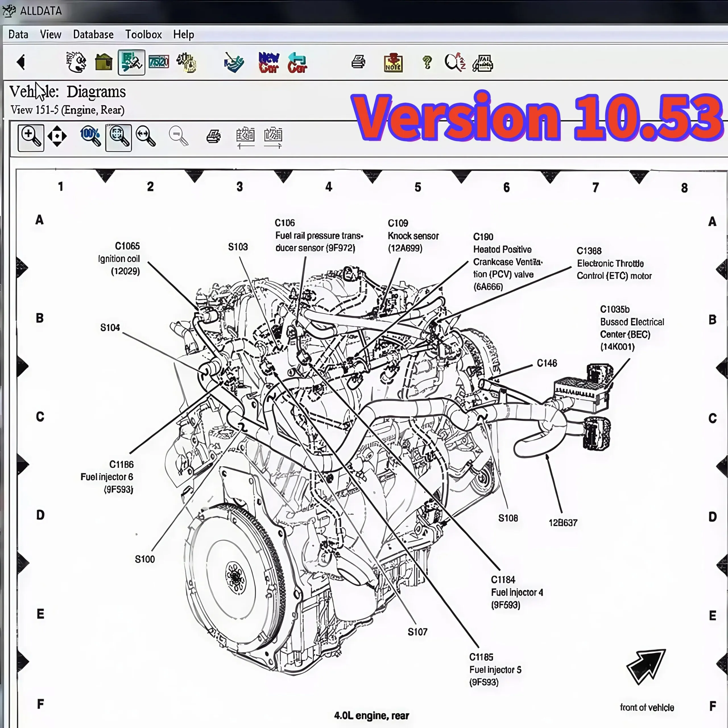Viewport: 728px width, 728px height.
Task: Click the 100% zoom magnifier icon
Action: (90, 136)
